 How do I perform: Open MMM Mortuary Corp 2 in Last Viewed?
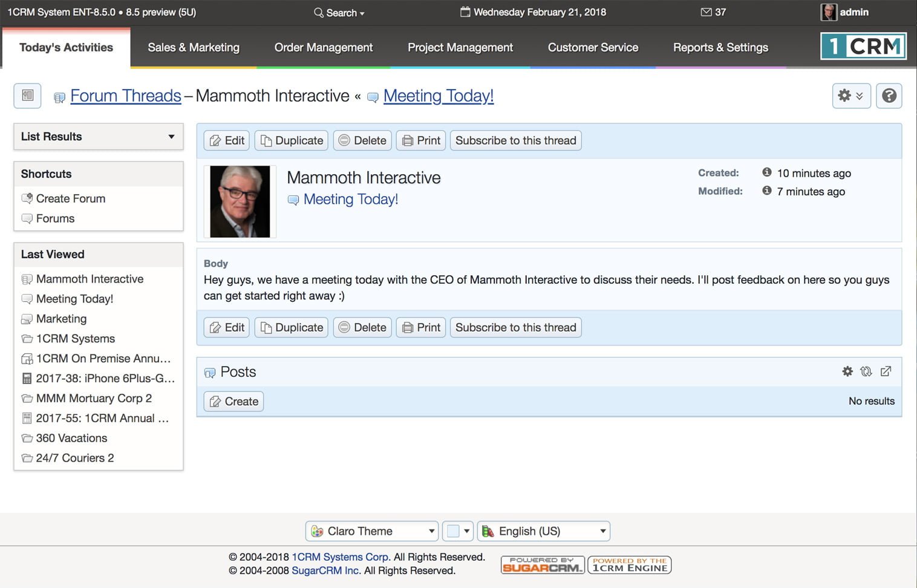(x=94, y=399)
